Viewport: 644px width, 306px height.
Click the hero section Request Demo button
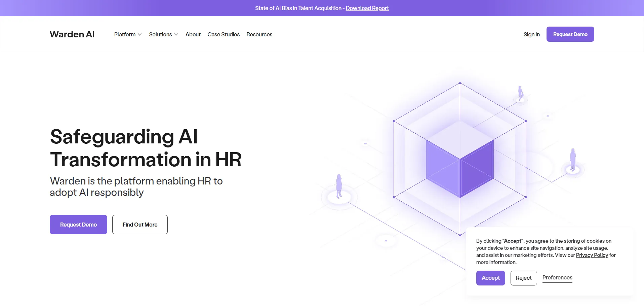pos(78,225)
